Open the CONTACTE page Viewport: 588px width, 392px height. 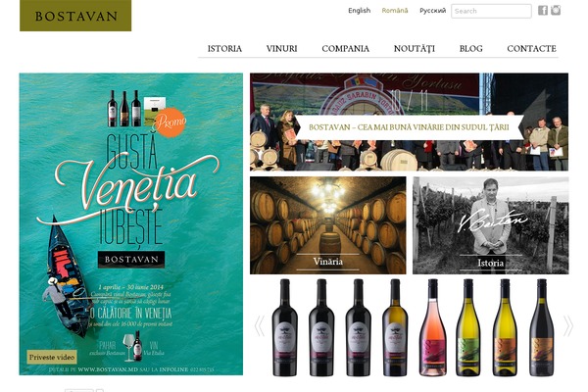pyautogui.click(x=531, y=49)
